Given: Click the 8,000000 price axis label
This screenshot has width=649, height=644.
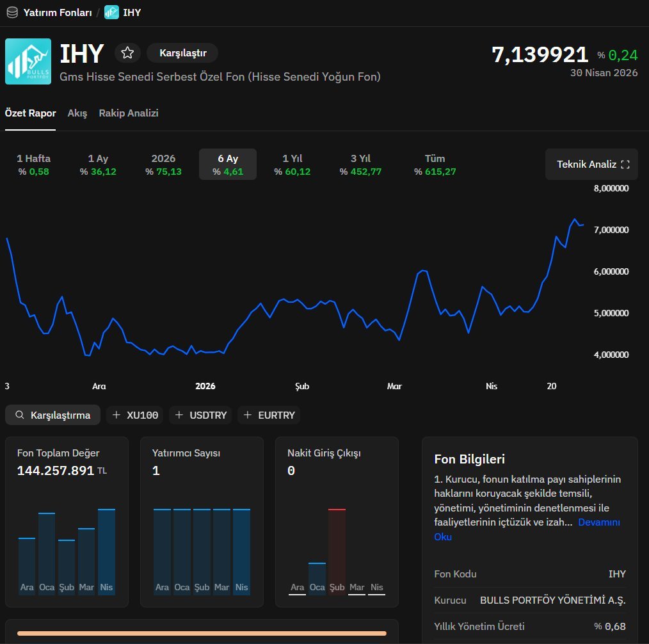Looking at the screenshot, I should click(611, 188).
